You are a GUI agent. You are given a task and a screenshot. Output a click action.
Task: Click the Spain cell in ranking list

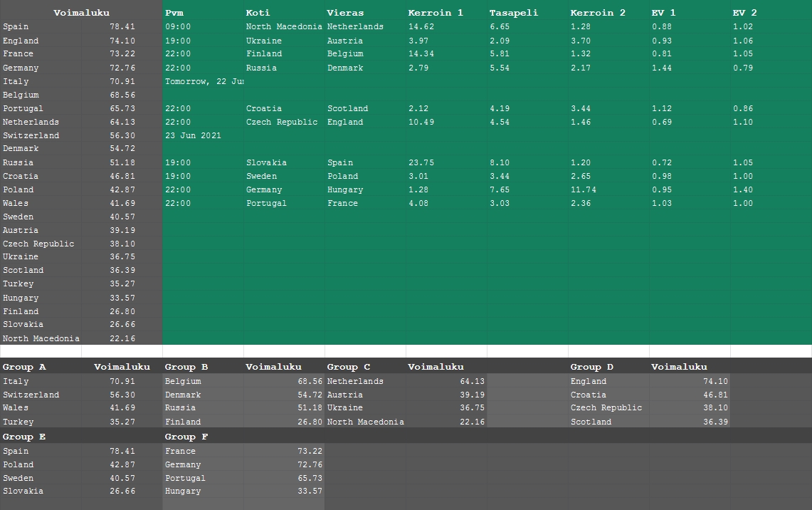click(16, 27)
